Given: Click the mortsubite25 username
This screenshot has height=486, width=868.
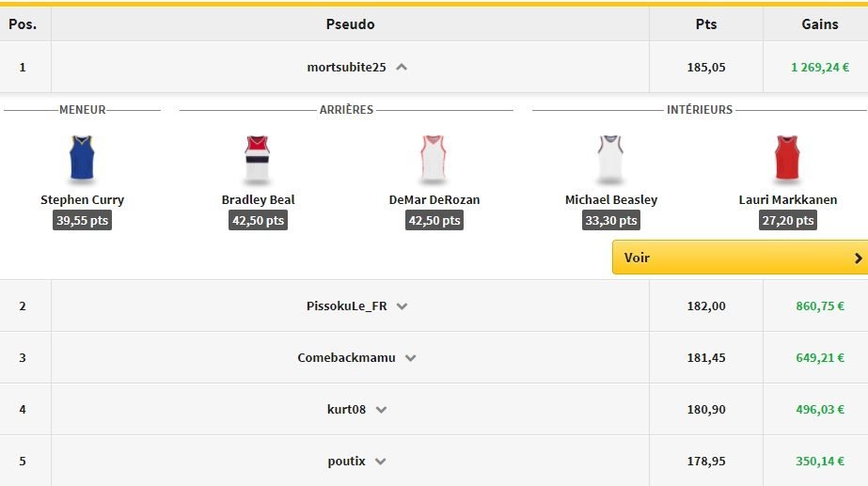Looking at the screenshot, I should coord(346,68).
